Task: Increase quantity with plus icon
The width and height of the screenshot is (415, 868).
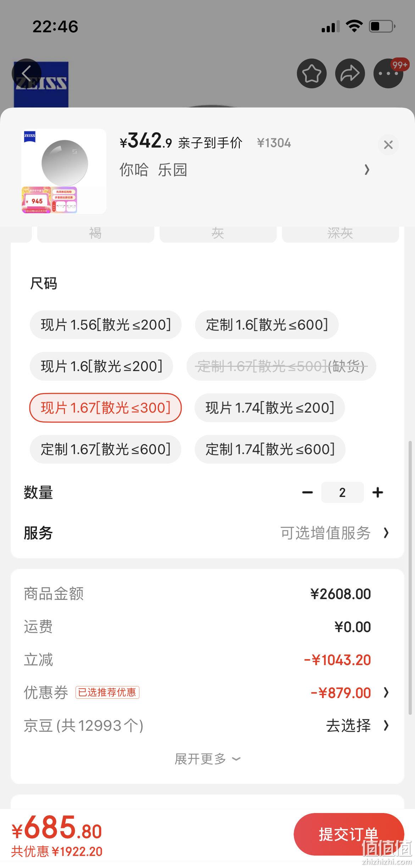Action: pos(378,492)
